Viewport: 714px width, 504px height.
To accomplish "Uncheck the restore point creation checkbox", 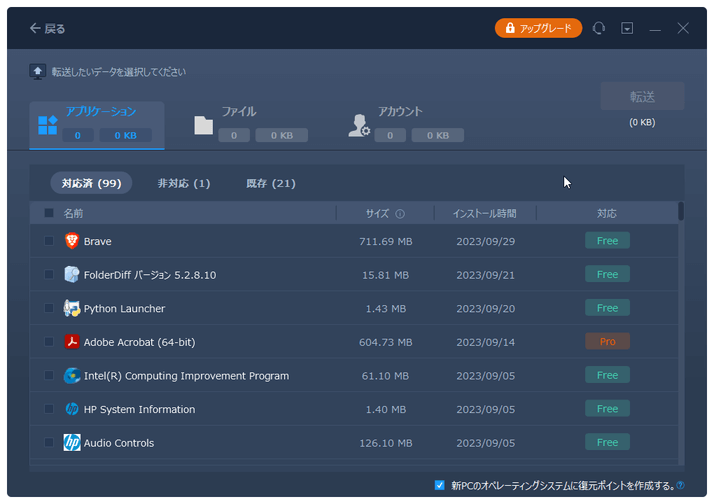I will click(440, 485).
